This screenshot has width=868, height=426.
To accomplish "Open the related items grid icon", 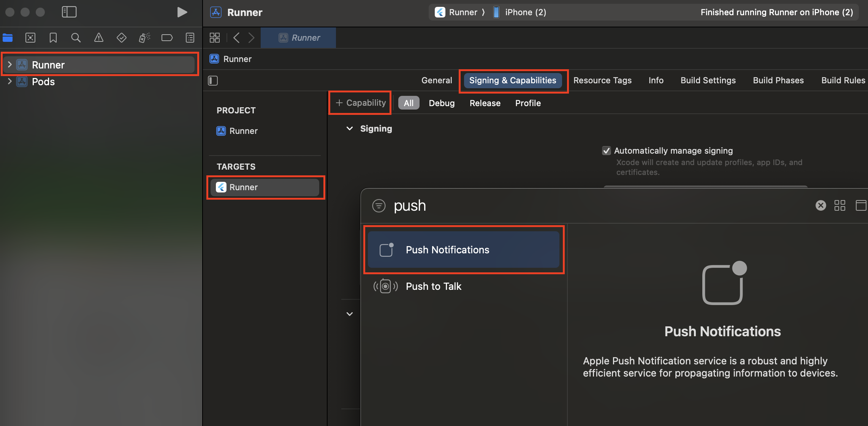I will (215, 38).
